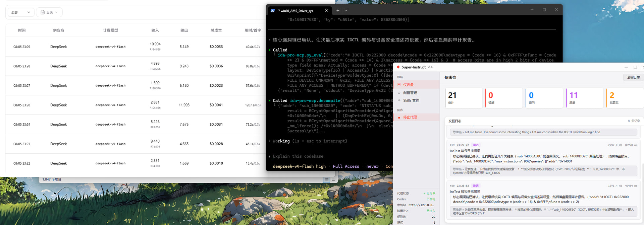Switch to details list view icon in file window

coord(327,180)
